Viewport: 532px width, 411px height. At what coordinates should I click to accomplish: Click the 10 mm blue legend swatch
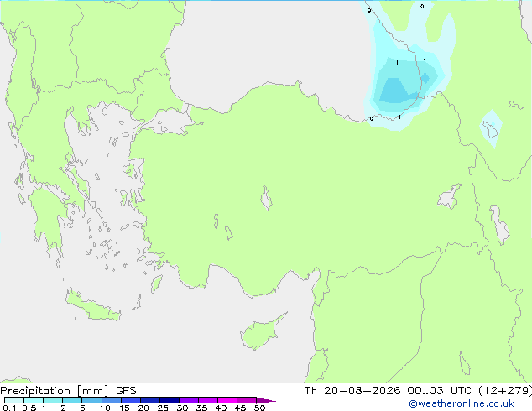click(x=111, y=400)
